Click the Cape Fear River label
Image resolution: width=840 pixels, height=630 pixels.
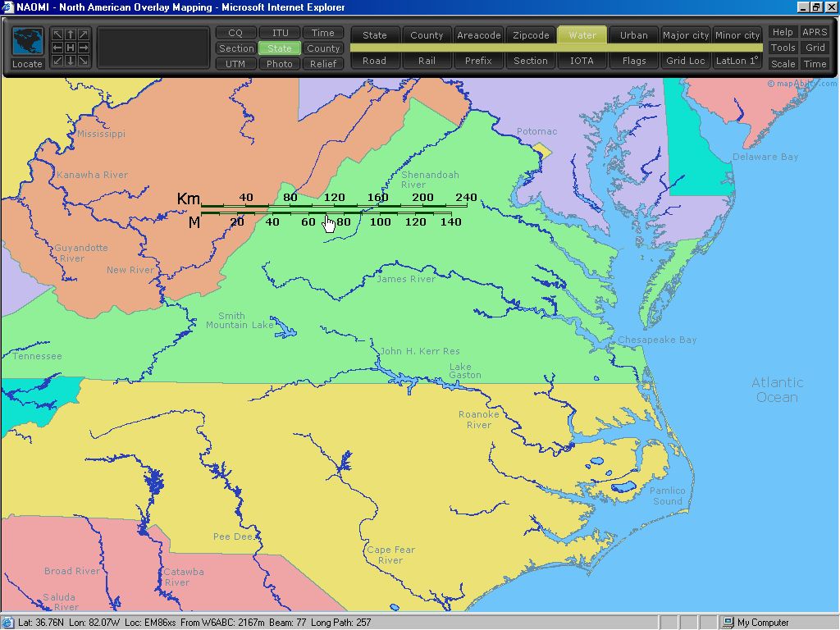point(390,555)
